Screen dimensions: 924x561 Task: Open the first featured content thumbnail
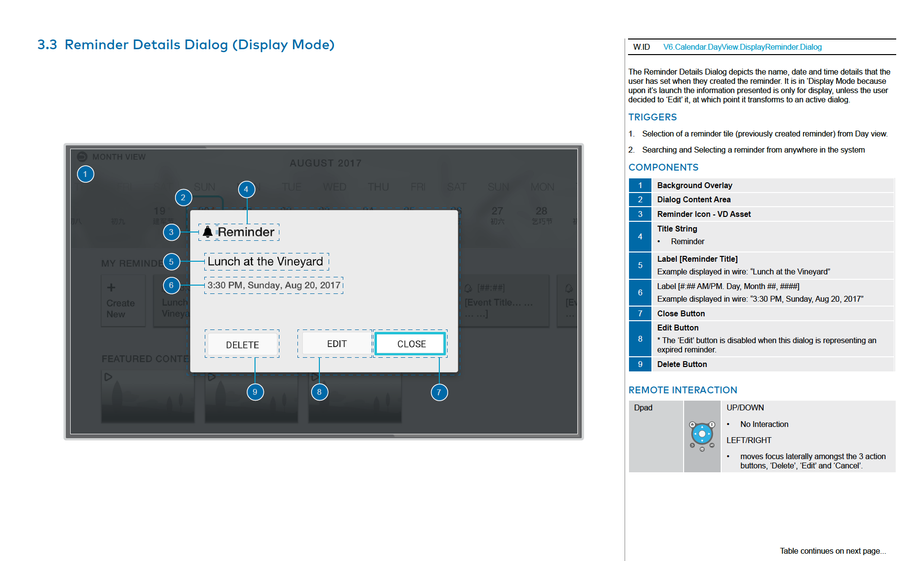click(148, 396)
